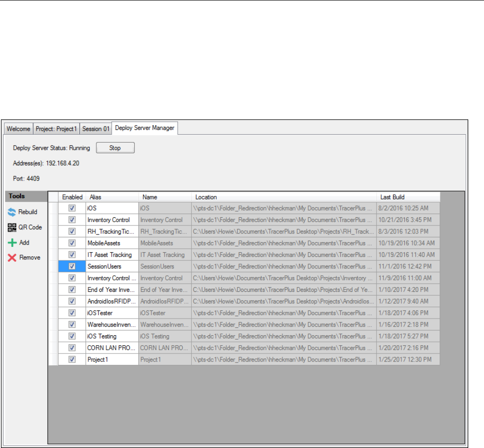Select the WarehouseInven... alias cell
The height and width of the screenshot is (448, 484).
112,324
